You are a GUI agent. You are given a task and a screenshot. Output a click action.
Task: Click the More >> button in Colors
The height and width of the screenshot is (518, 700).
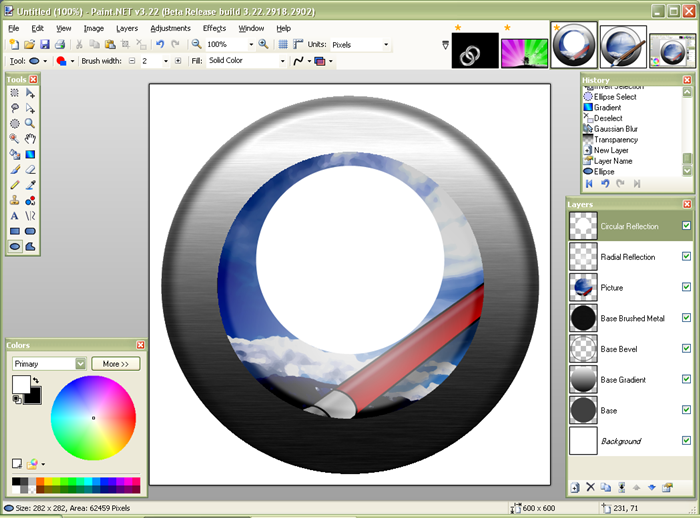pyautogui.click(x=116, y=364)
